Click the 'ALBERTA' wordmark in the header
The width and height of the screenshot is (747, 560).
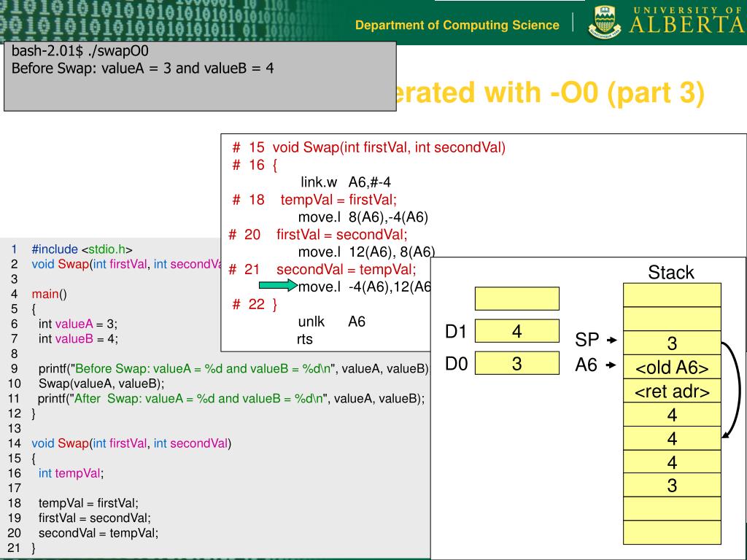point(687,25)
